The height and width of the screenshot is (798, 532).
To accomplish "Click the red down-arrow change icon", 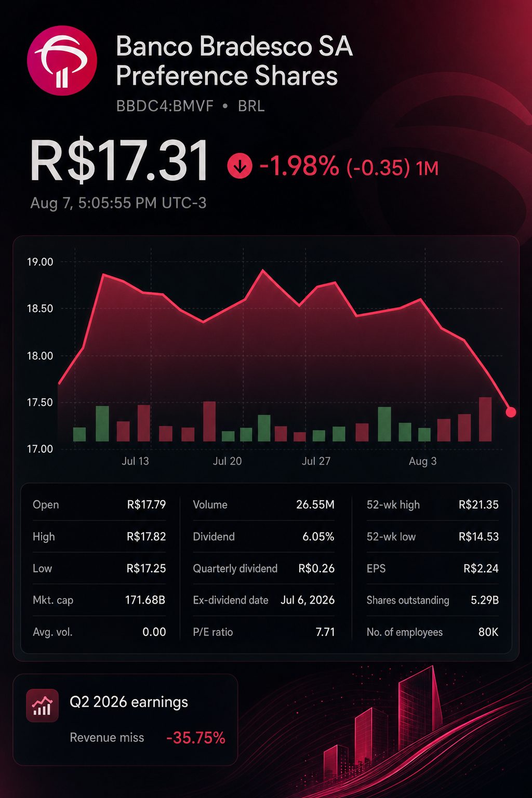I will coord(240,167).
